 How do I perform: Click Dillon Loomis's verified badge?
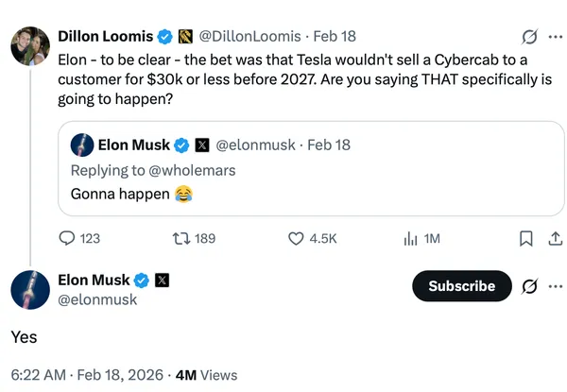[x=165, y=37]
